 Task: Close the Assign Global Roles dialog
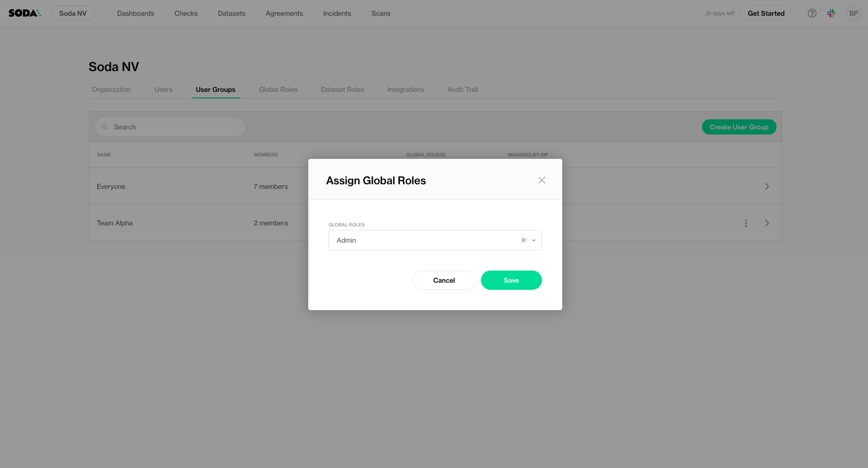[x=541, y=180]
